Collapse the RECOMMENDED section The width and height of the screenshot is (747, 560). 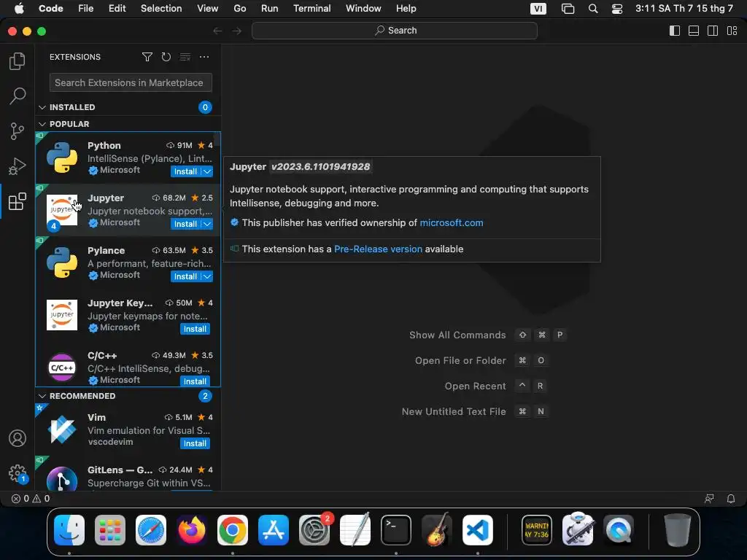(x=42, y=396)
